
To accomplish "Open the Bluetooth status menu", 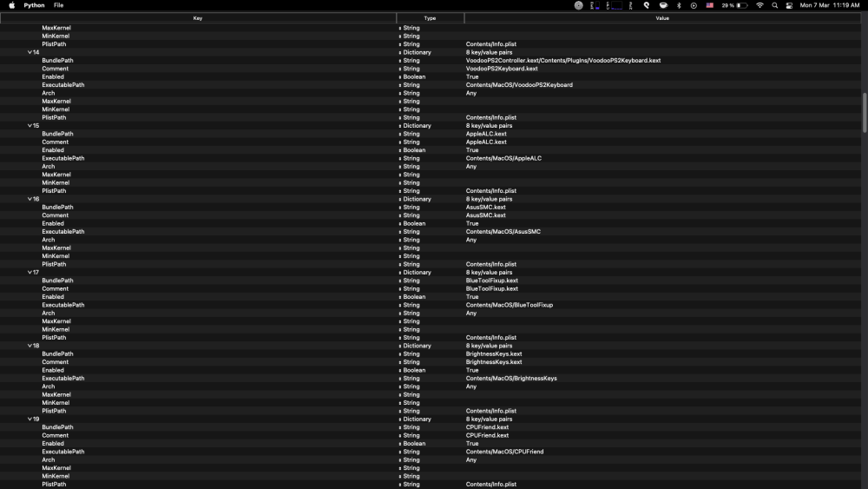I will click(x=680, y=5).
